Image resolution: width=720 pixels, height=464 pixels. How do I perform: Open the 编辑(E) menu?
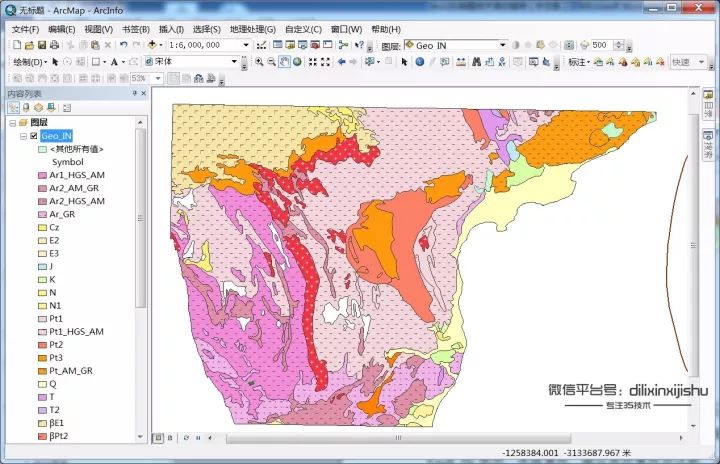coord(62,29)
